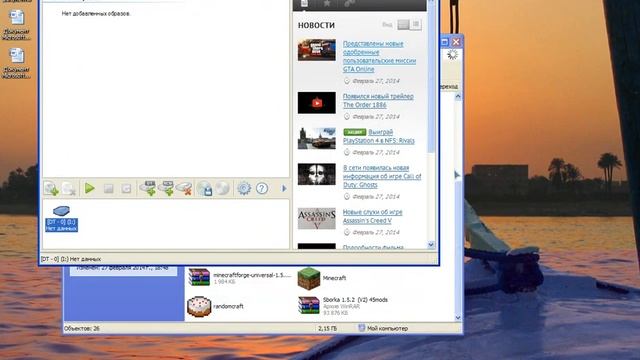640x360 pixels.
Task: Open Help question mark icon
Action: point(262,188)
